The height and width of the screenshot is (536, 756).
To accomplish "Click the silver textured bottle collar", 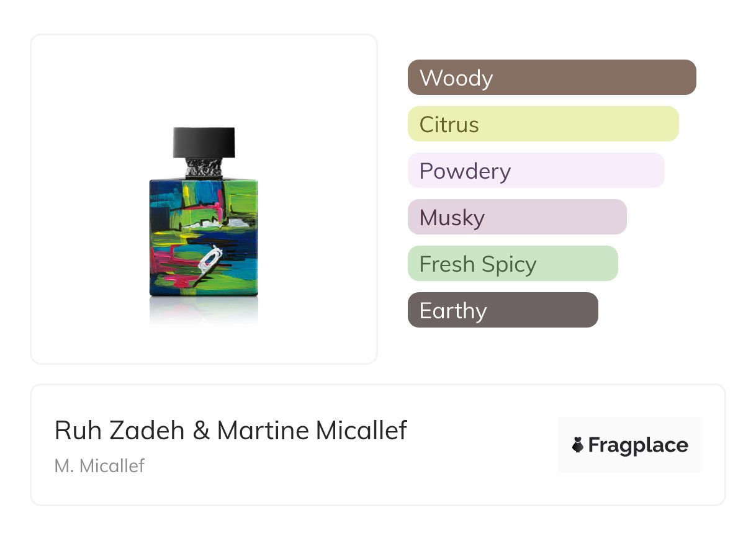I will pos(204,168).
